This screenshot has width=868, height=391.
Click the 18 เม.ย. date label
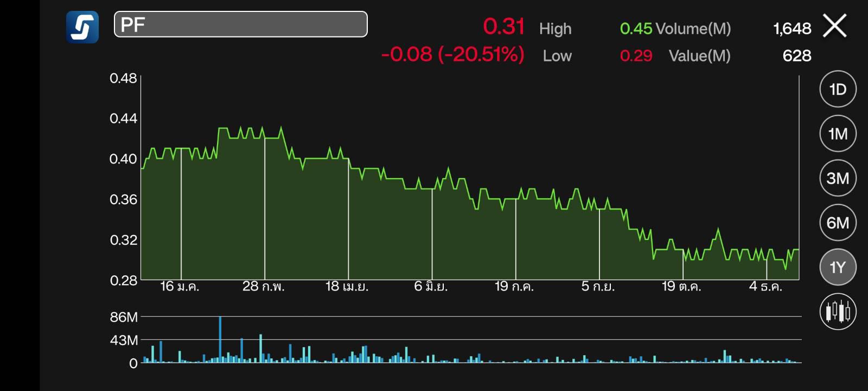(x=347, y=286)
